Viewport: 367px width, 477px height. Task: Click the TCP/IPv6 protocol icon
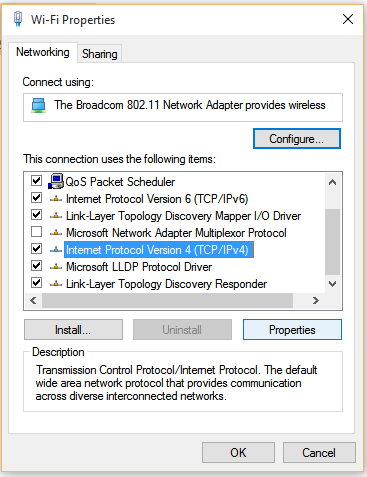click(x=56, y=199)
